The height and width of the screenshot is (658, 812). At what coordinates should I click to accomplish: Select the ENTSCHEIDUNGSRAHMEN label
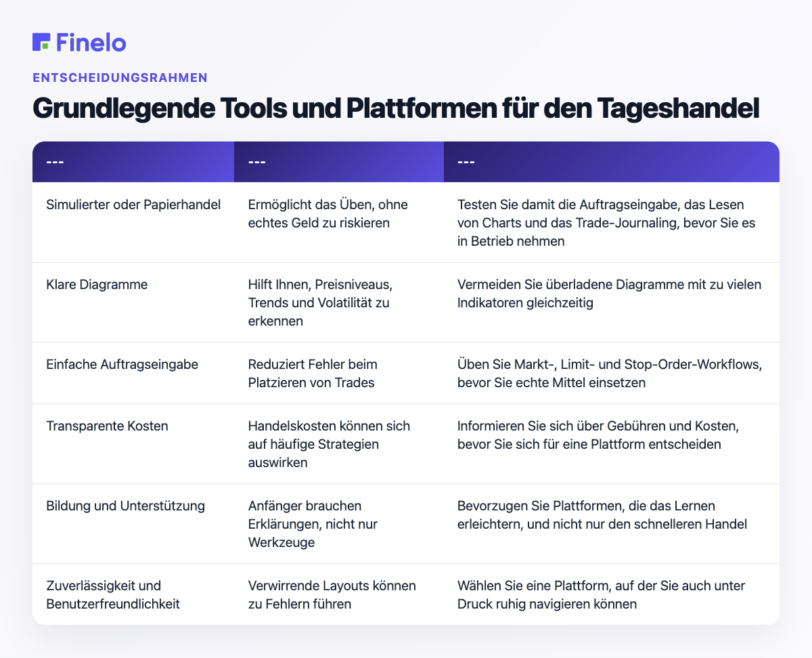[120, 77]
